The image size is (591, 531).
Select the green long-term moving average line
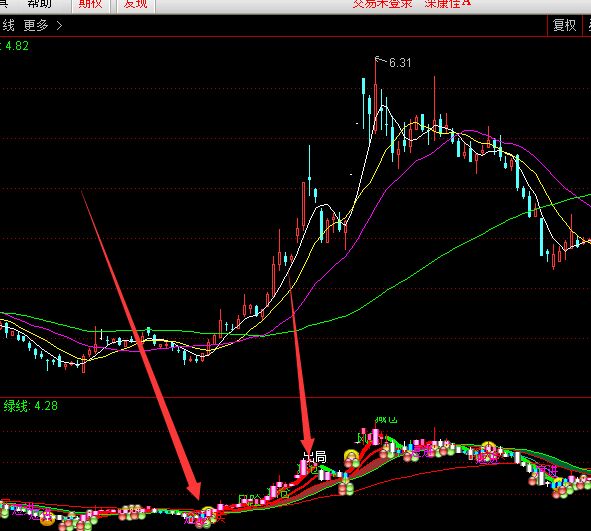pyautogui.click(x=415, y=273)
